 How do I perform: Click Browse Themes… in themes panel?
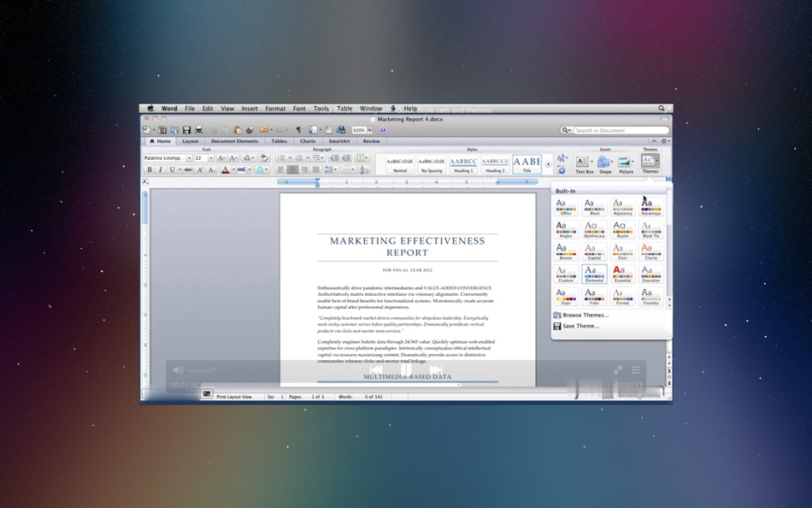tap(585, 316)
